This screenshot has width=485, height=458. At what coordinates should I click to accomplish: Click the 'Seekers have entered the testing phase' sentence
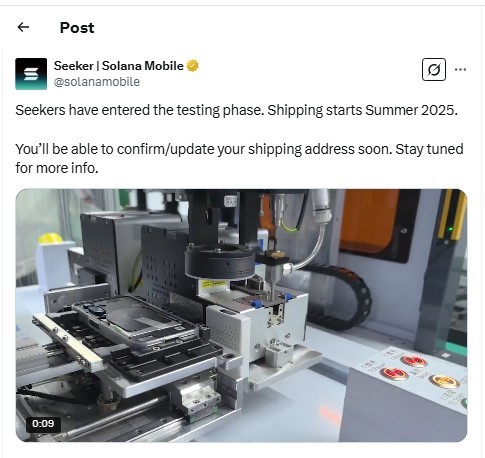[x=140, y=110]
